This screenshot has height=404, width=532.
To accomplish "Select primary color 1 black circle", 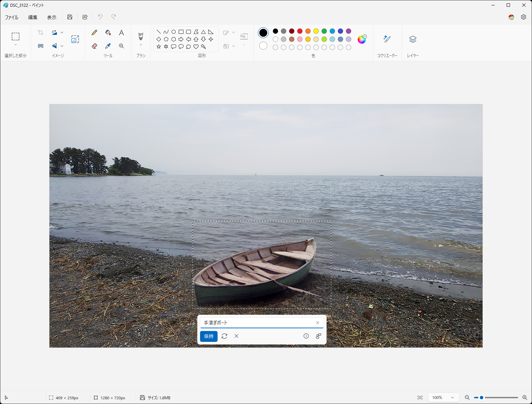I will (263, 33).
